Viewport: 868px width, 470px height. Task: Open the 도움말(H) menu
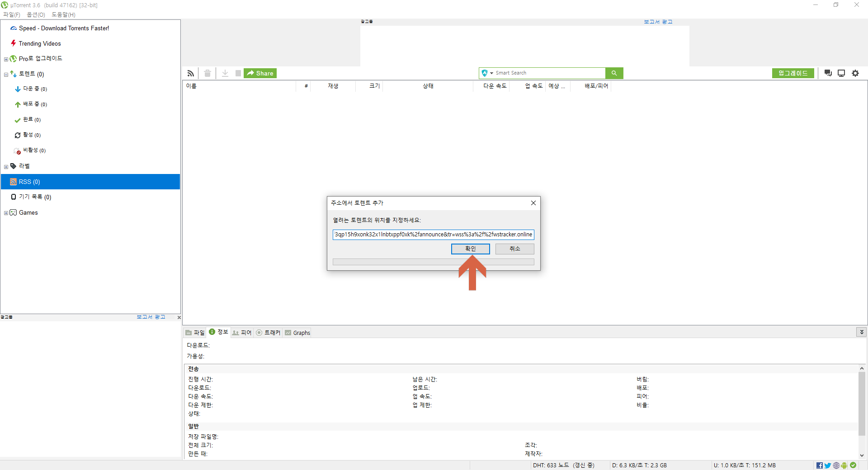(x=63, y=14)
